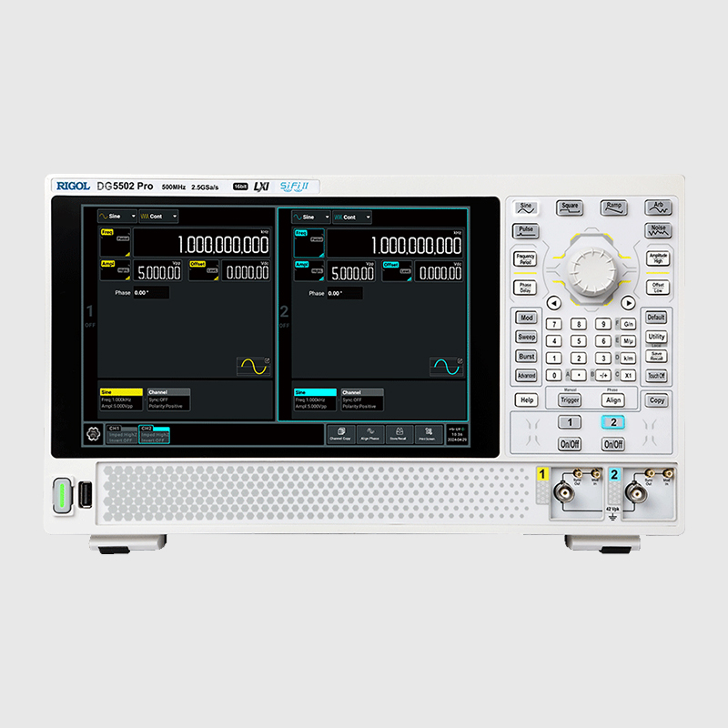Toggle sign with the -/+ key
This screenshot has height=728, width=728.
coord(603,375)
